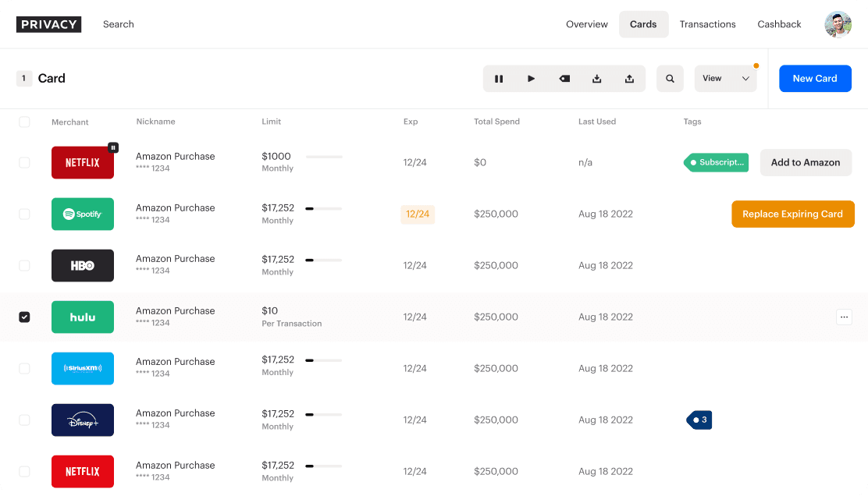Click the bottom Netflix logo with $17,252 limit
The height and width of the screenshot is (496, 868).
[x=83, y=471]
